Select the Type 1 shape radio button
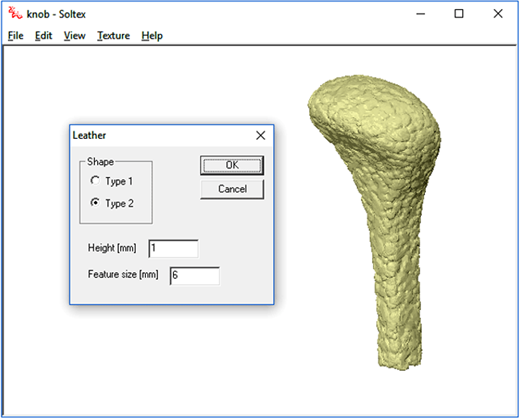The height and width of the screenshot is (418, 520). [x=95, y=181]
